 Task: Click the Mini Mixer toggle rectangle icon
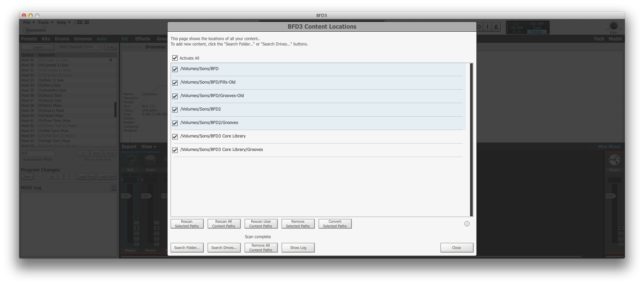tap(592, 147)
